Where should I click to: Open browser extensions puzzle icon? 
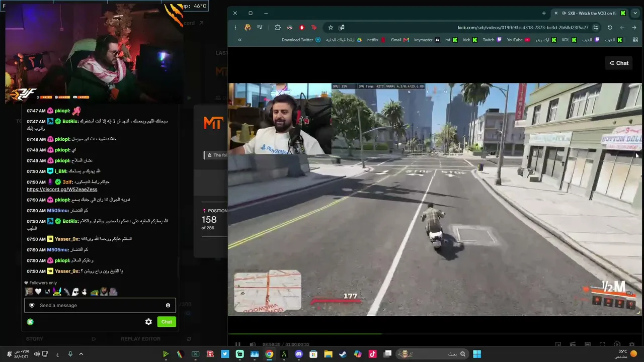click(278, 28)
